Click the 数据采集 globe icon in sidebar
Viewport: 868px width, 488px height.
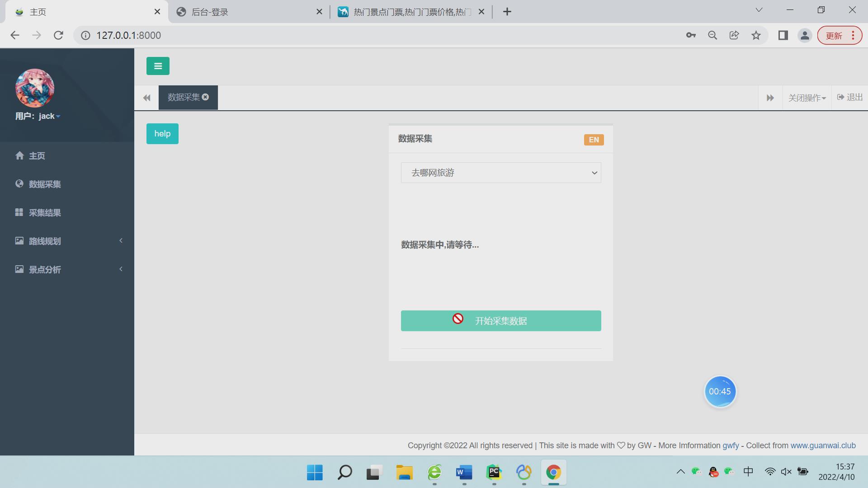[19, 183]
